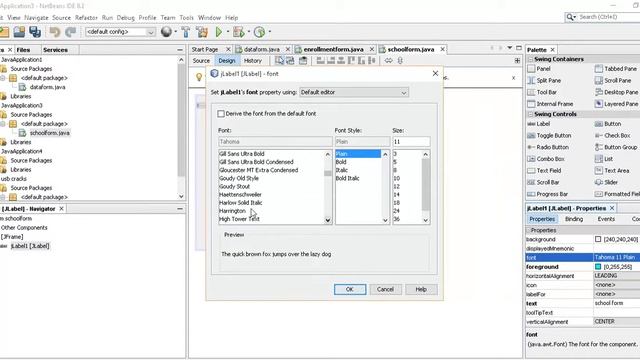Select Goudy Old Style font
640x360 pixels.
[x=239, y=178]
